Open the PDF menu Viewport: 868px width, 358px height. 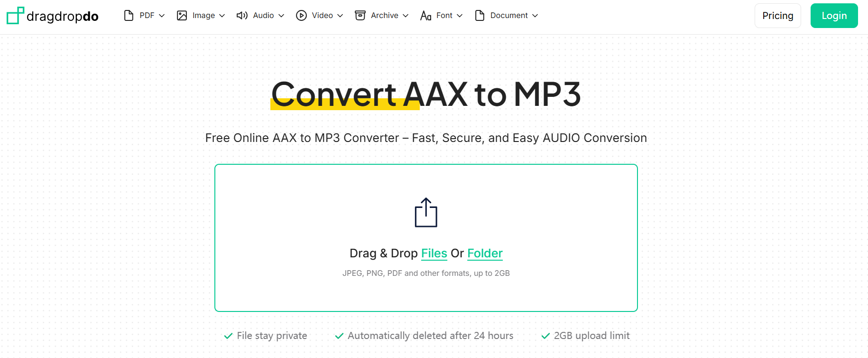[x=161, y=16]
